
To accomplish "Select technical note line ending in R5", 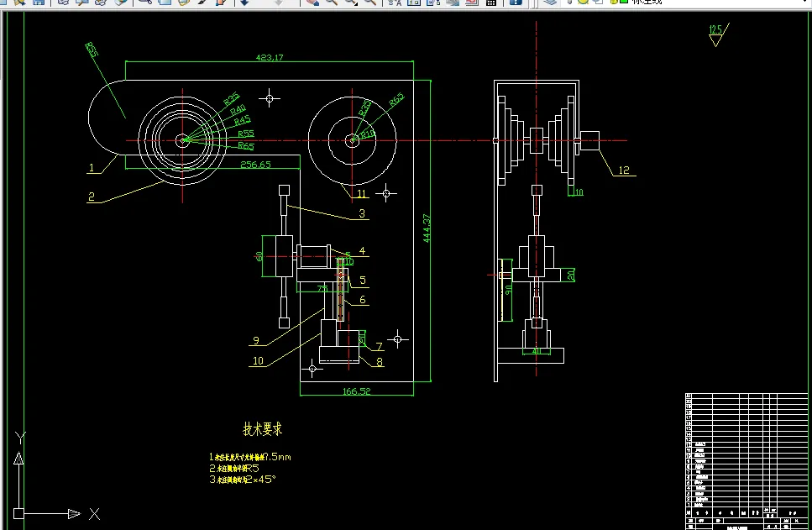I will click(234, 469).
